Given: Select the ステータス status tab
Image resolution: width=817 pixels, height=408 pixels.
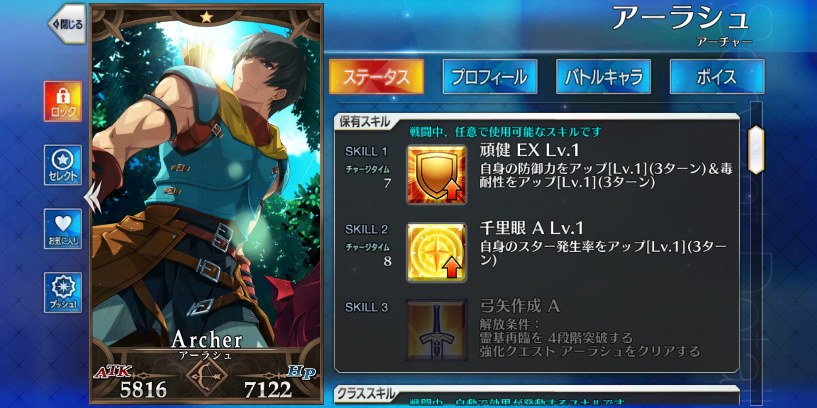Looking at the screenshot, I should [x=376, y=77].
